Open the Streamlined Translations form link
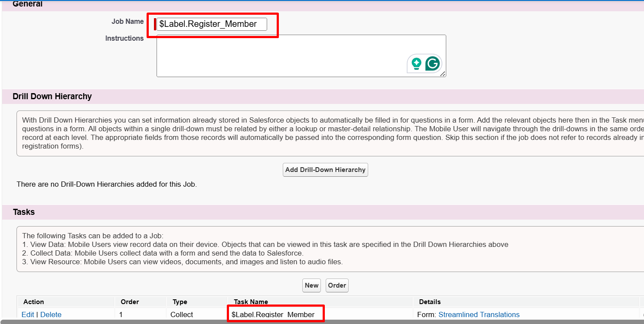This screenshot has height=324, width=644. pyautogui.click(x=479, y=314)
